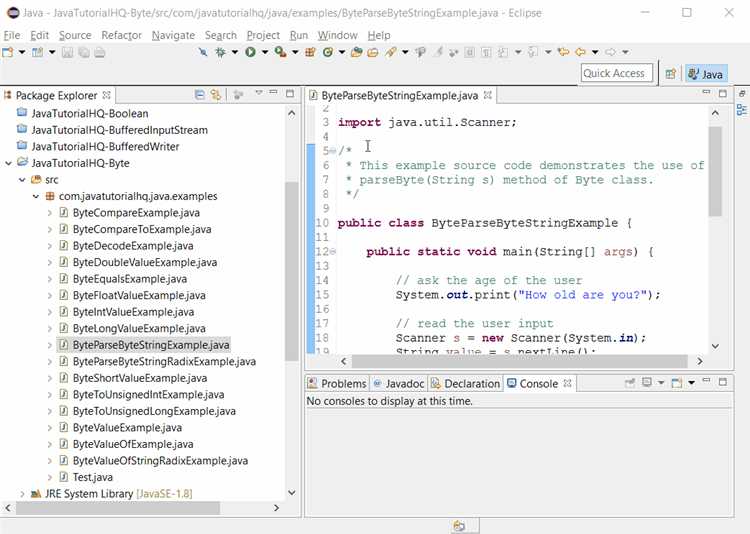Open the Open Console dropdown arrow
Screen dimensions: 750x534
691,382
